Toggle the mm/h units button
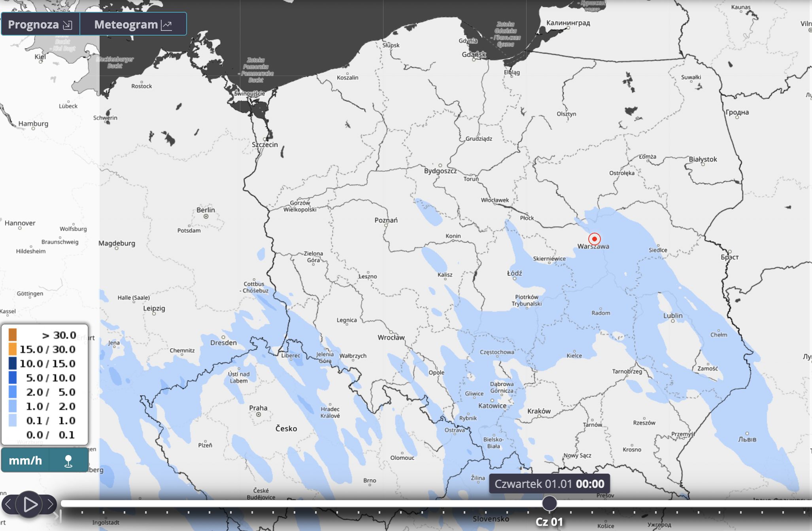This screenshot has height=531, width=812. [x=25, y=461]
